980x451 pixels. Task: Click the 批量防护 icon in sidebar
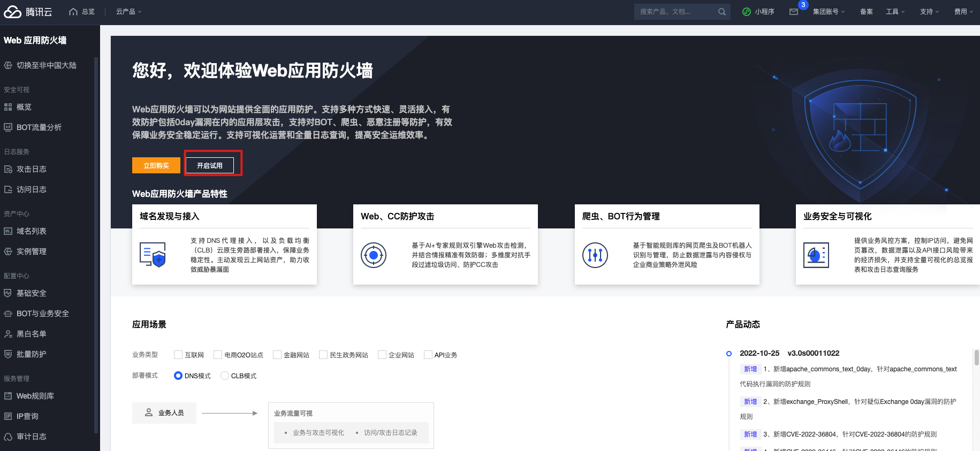[8, 354]
